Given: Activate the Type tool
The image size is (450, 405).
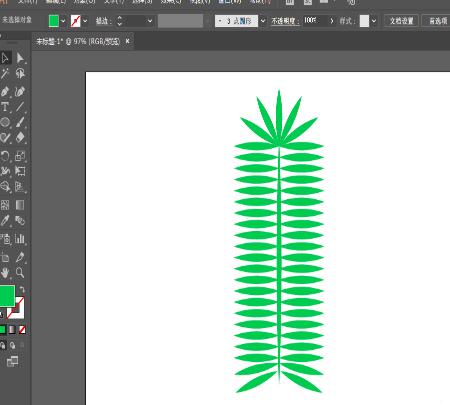Looking at the screenshot, I should pos(5,107).
